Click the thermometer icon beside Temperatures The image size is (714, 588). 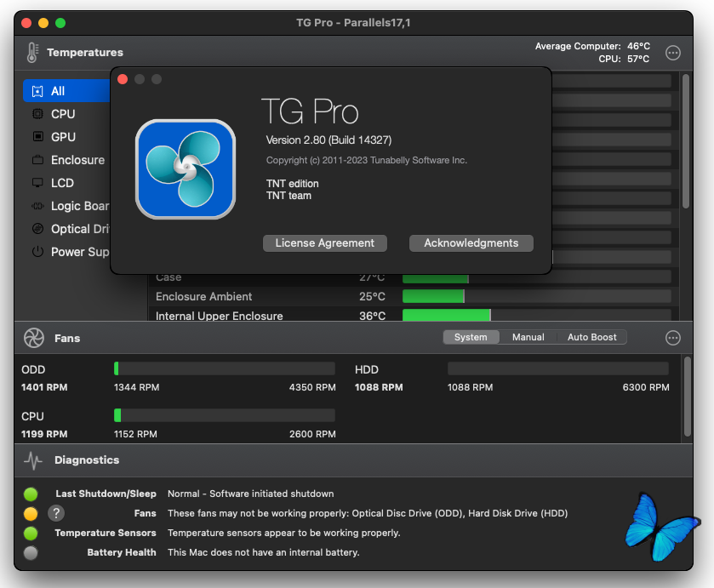pyautogui.click(x=31, y=53)
